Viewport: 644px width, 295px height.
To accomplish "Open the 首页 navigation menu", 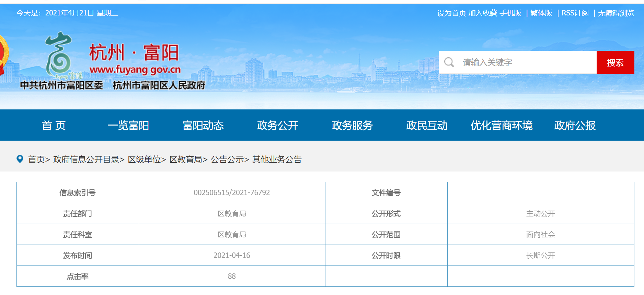I will [x=54, y=126].
